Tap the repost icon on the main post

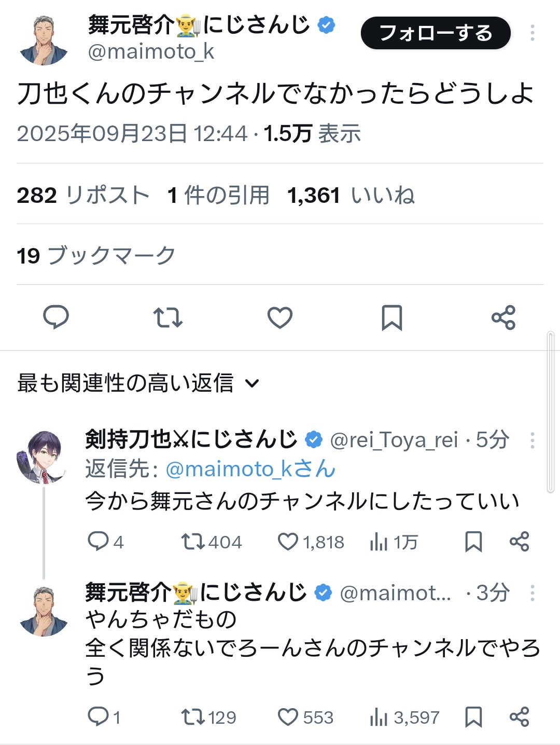click(x=167, y=318)
